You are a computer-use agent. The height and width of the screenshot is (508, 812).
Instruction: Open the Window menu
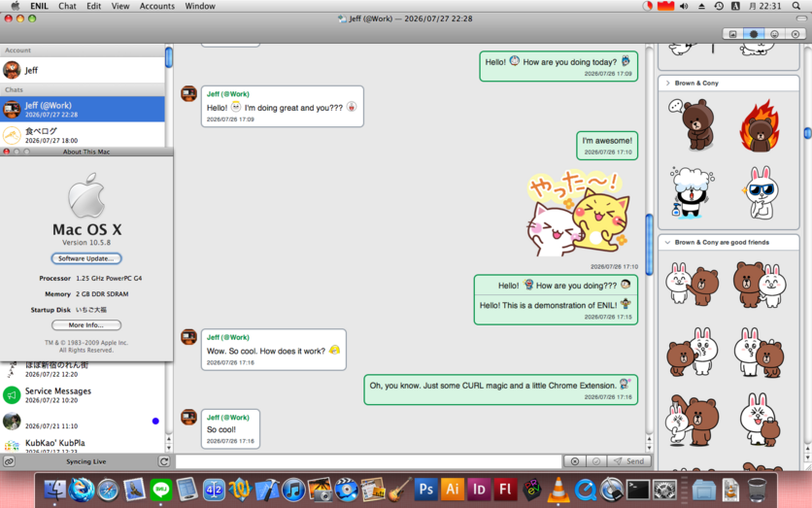pyautogui.click(x=200, y=6)
